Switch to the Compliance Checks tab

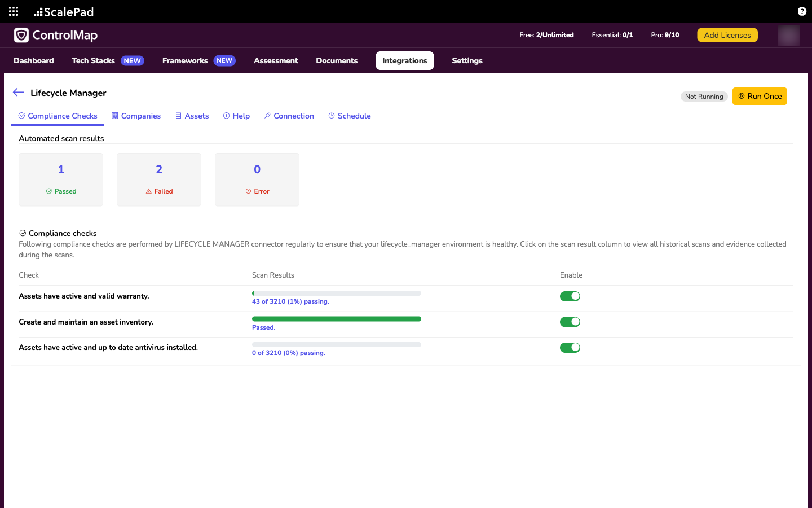[58, 116]
